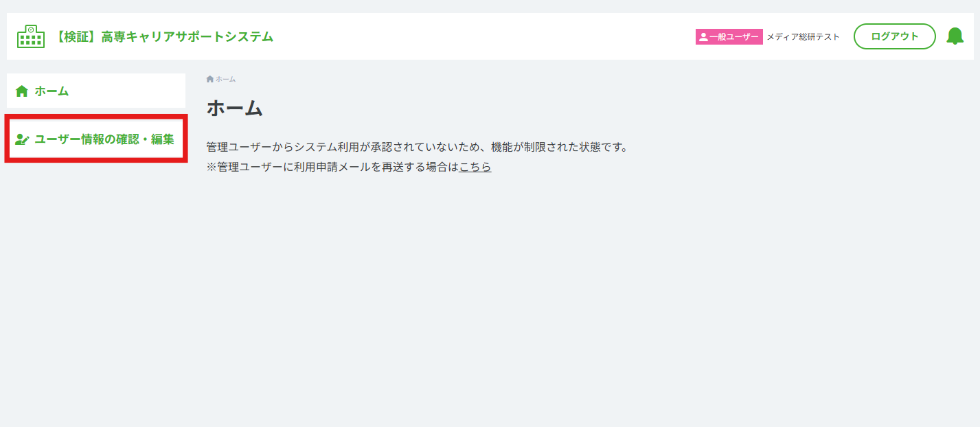Open the notification bell icon
Screen dimensions: 980x427
[955, 36]
